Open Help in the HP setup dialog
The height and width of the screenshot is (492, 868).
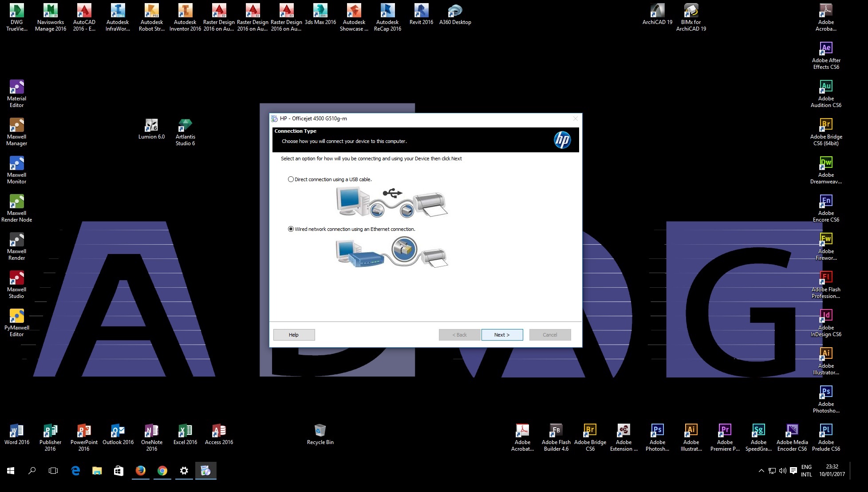coord(294,335)
